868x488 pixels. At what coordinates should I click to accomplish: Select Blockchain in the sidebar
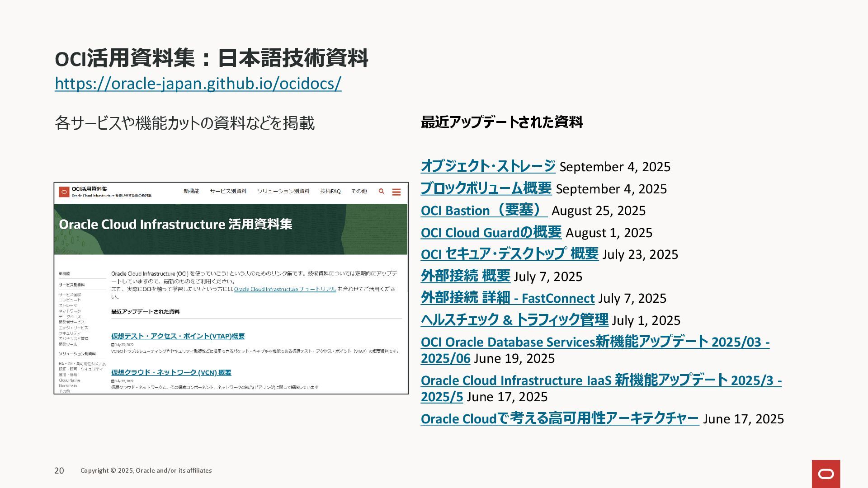tap(68, 386)
